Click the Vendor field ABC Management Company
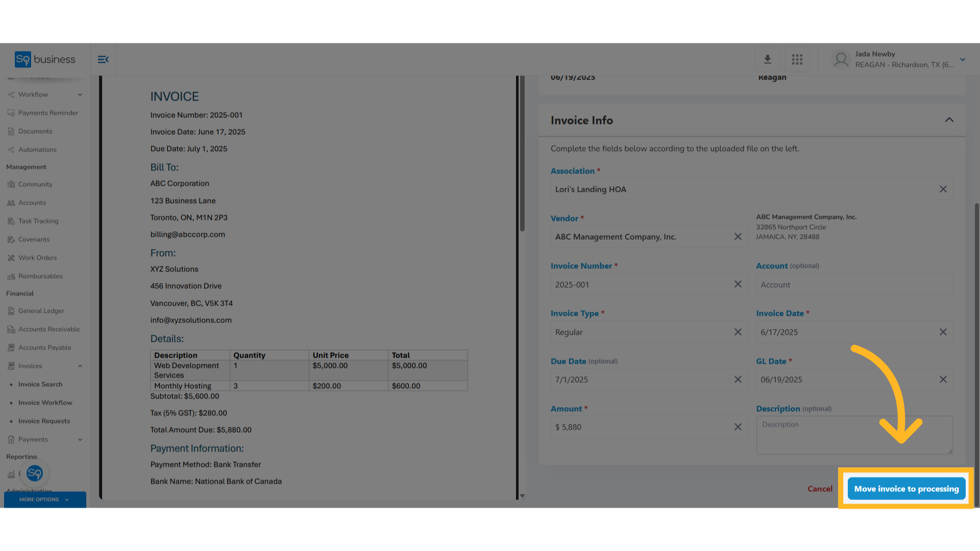This screenshot has width=980, height=551. [649, 237]
